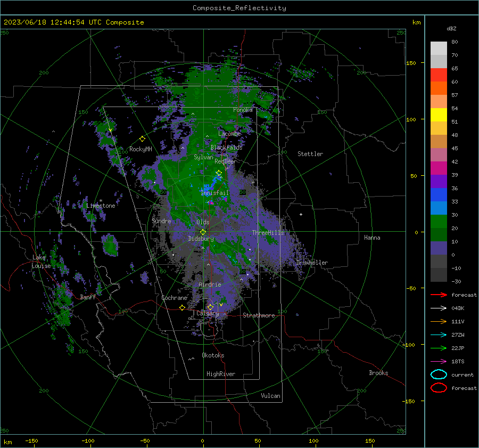Click the Hanna city label

point(372,238)
